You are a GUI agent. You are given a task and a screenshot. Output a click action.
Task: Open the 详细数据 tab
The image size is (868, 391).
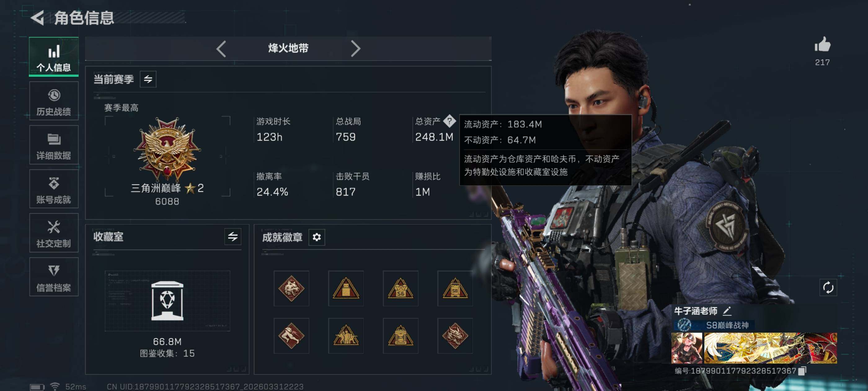pyautogui.click(x=54, y=145)
